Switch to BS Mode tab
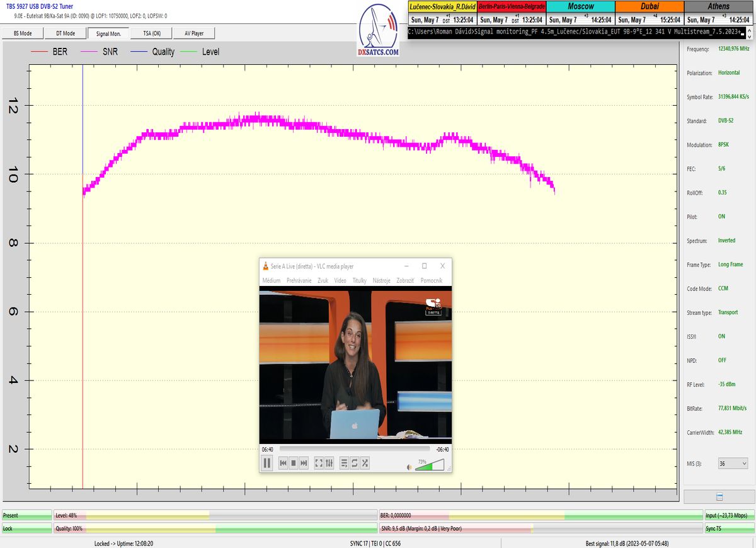The height and width of the screenshot is (548, 756). [x=23, y=33]
